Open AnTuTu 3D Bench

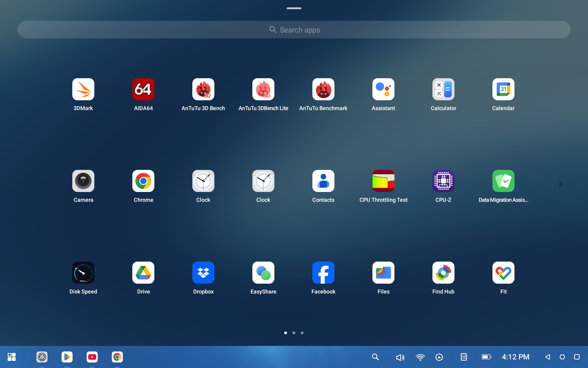point(203,89)
